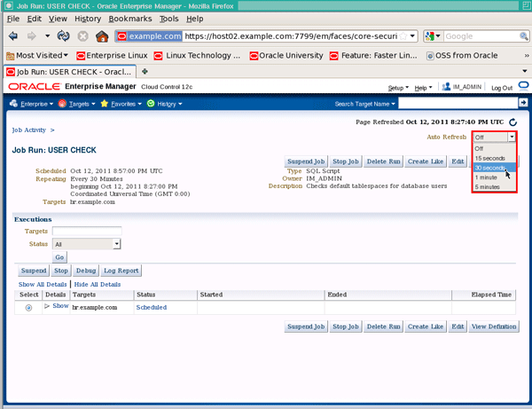Open the Bookmarks menu
The height and width of the screenshot is (409, 532).
pyautogui.click(x=130, y=19)
